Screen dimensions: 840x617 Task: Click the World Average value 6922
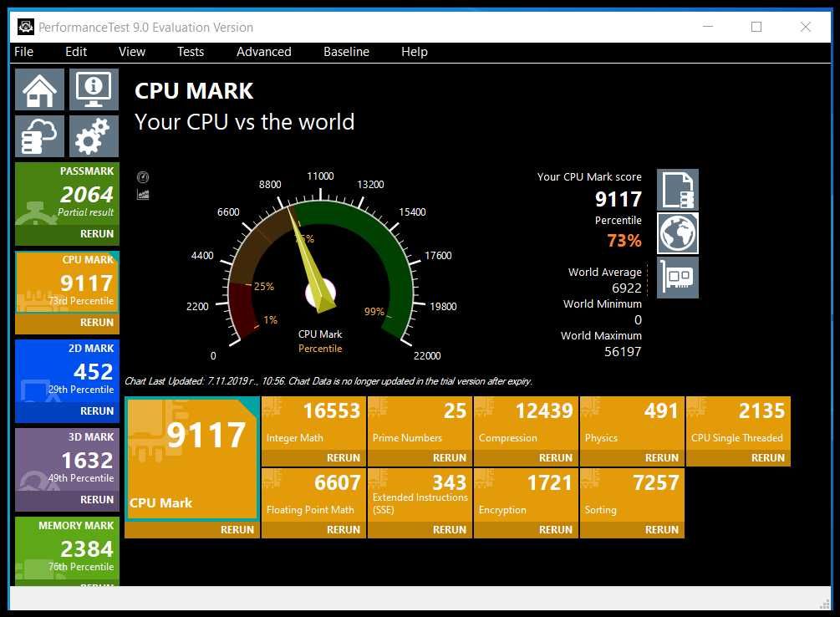tap(627, 288)
